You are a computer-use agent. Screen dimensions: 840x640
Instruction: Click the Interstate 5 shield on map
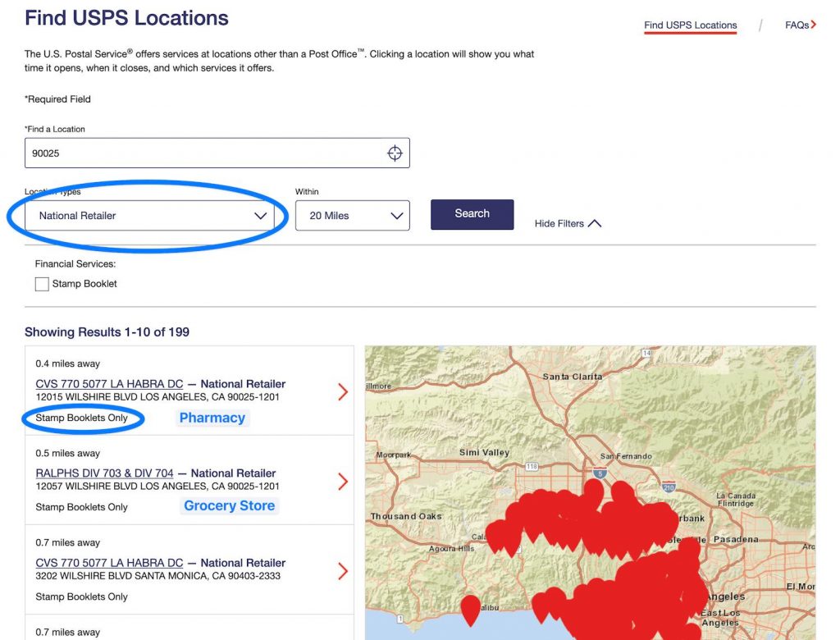[602, 473]
